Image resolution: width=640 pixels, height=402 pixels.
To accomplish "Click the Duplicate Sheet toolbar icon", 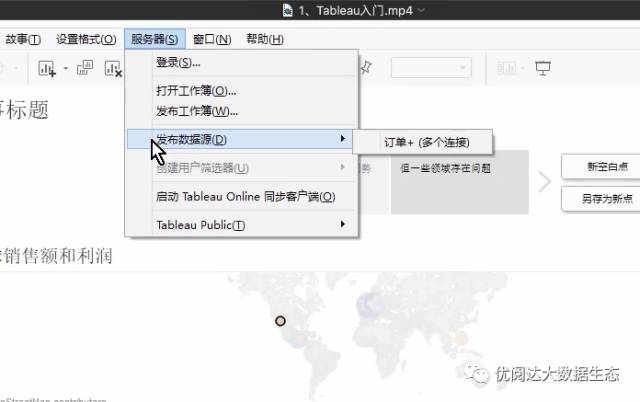I will pyautogui.click(x=85, y=68).
